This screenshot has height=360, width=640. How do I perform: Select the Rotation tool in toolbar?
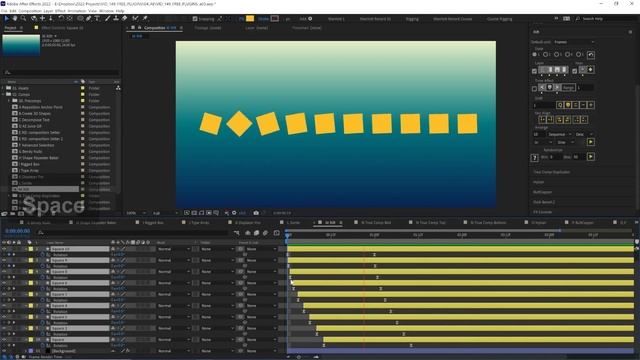click(61, 18)
